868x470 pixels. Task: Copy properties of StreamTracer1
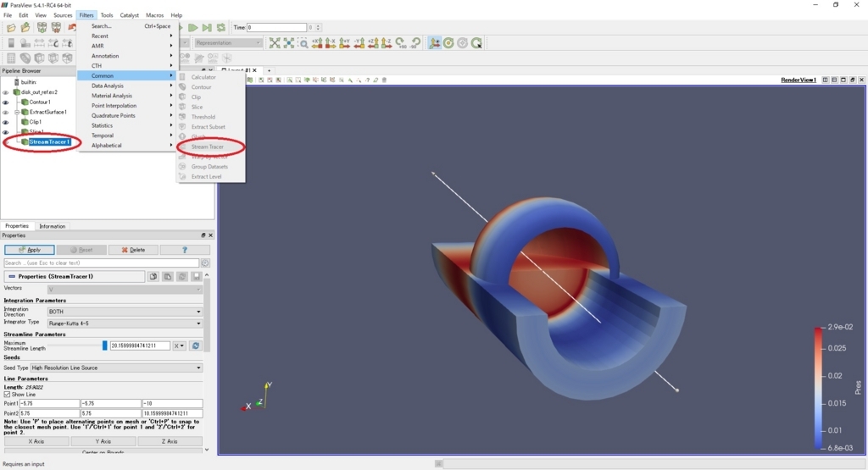(153, 276)
